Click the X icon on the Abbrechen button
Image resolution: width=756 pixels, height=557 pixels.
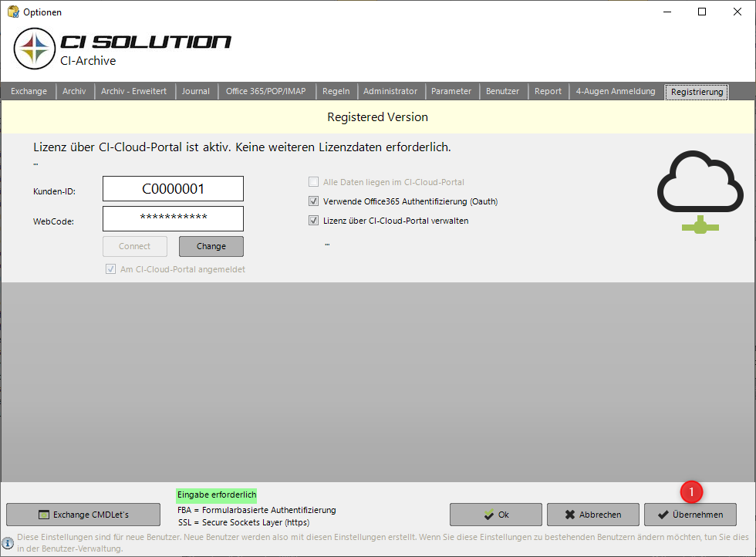[570, 515]
